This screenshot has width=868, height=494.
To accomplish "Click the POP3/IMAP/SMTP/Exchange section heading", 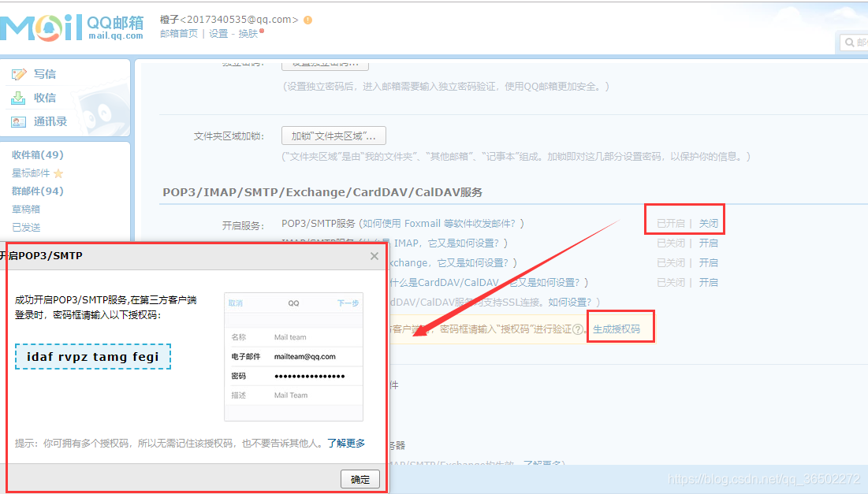I will (x=322, y=192).
